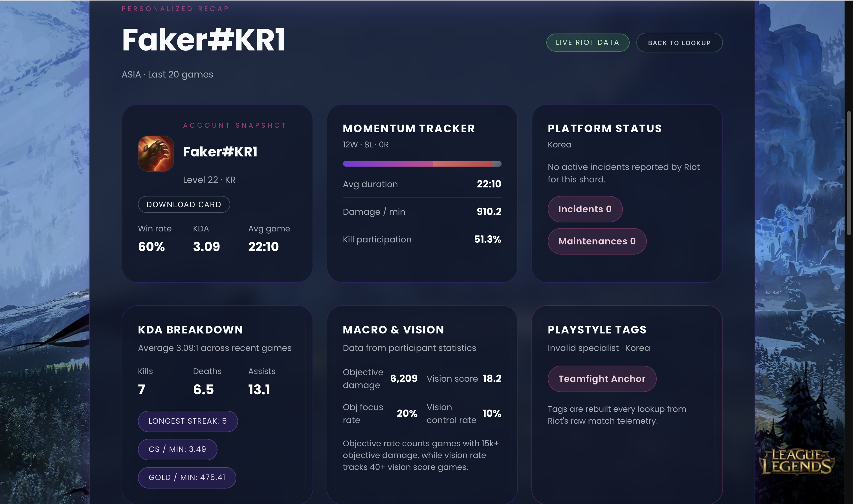Viewport: 853px width, 504px height.
Task: Click the 60% win rate stat
Action: coord(151,247)
